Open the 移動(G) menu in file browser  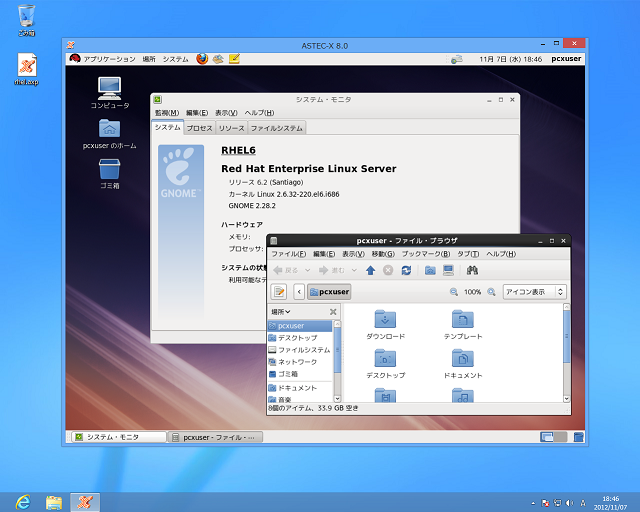(x=383, y=254)
